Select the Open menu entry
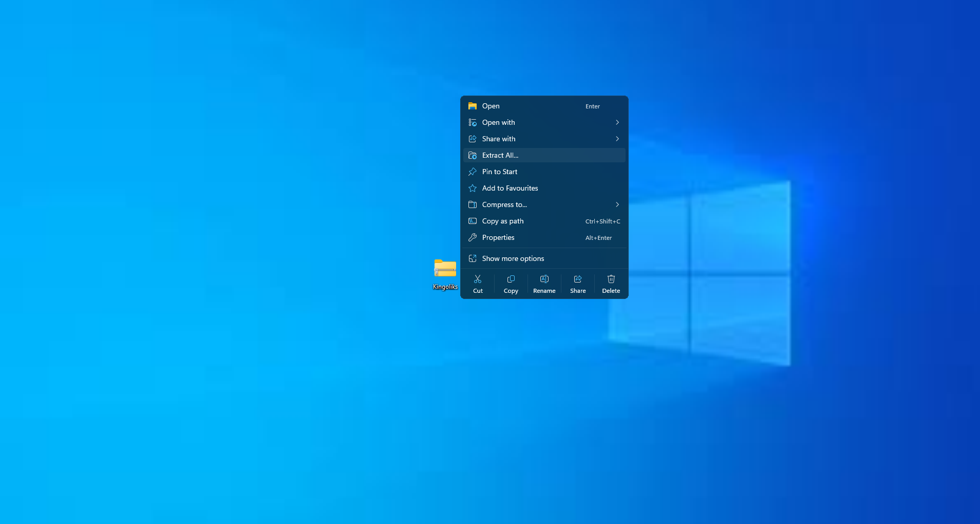This screenshot has height=524, width=980. 491,106
